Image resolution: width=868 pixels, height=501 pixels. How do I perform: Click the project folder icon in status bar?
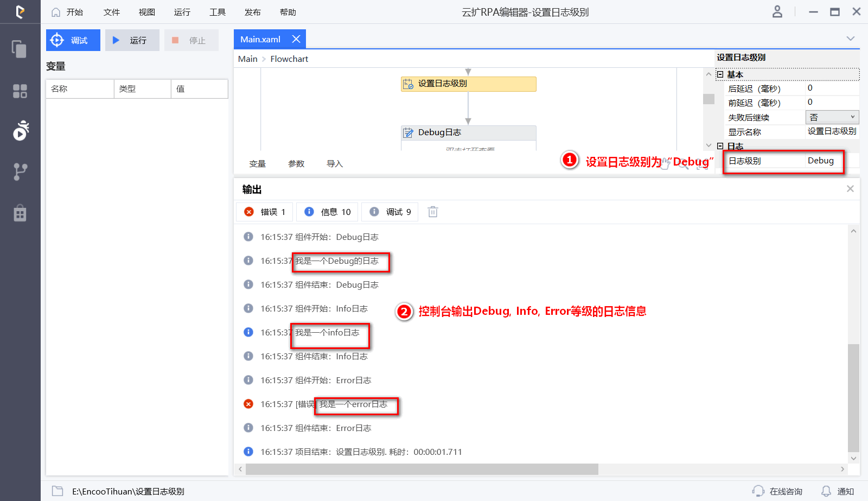(58, 491)
